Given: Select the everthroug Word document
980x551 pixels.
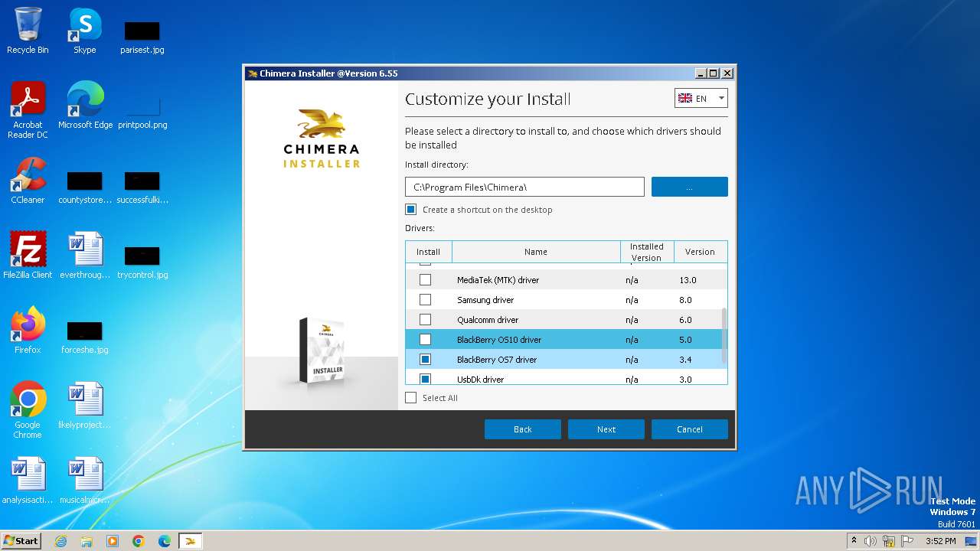Looking at the screenshot, I should coord(85,256).
